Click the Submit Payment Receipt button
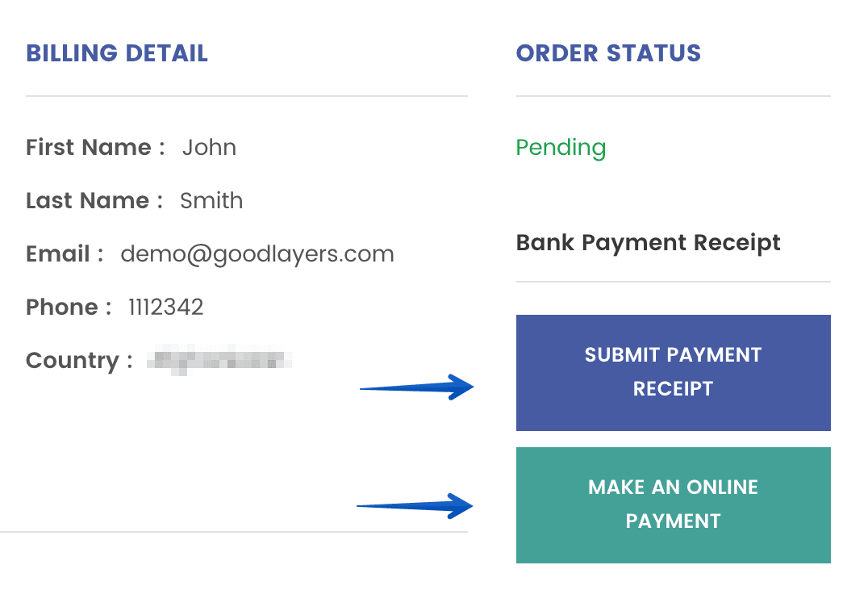This screenshot has height=607, width=868. [x=673, y=372]
